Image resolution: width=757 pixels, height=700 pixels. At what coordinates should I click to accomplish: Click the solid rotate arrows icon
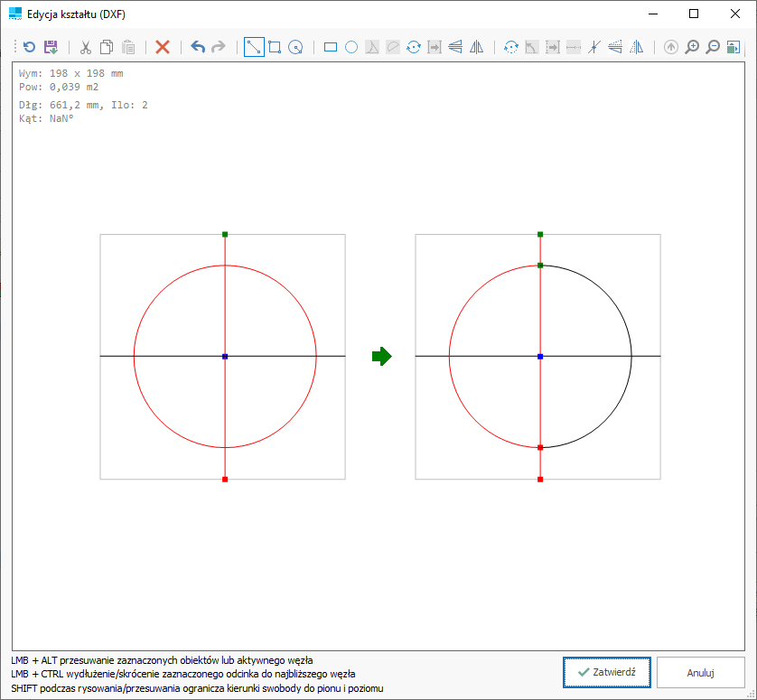pos(414,47)
